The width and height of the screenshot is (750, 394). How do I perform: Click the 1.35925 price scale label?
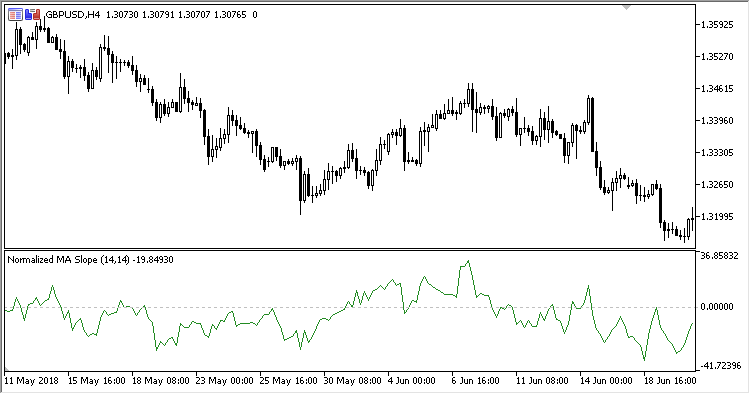pyautogui.click(x=717, y=25)
